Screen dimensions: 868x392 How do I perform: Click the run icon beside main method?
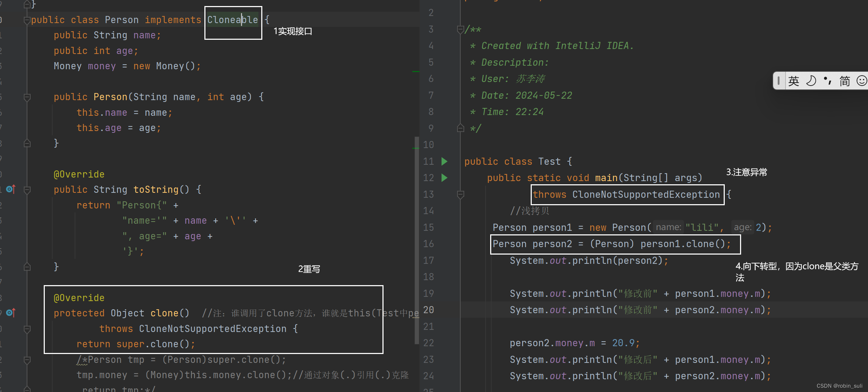coord(444,178)
